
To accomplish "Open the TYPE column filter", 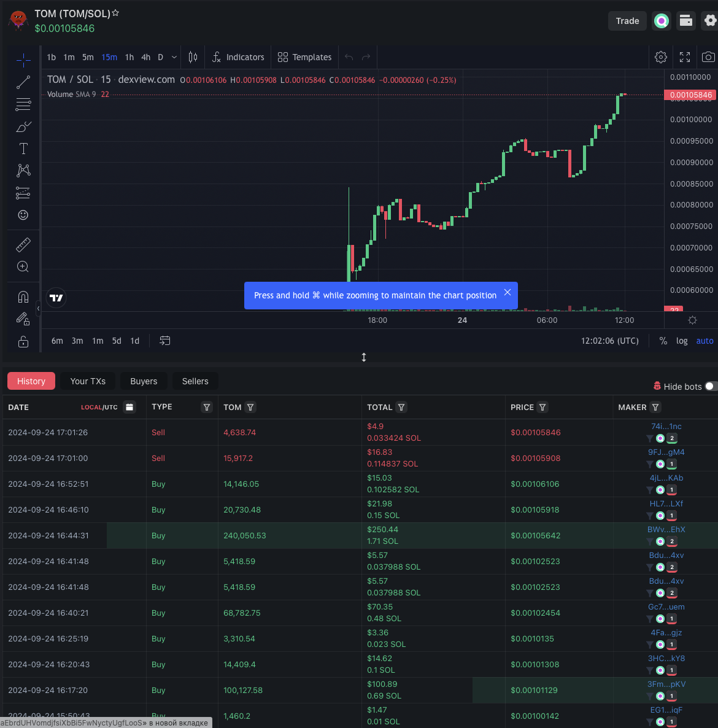I will [207, 407].
